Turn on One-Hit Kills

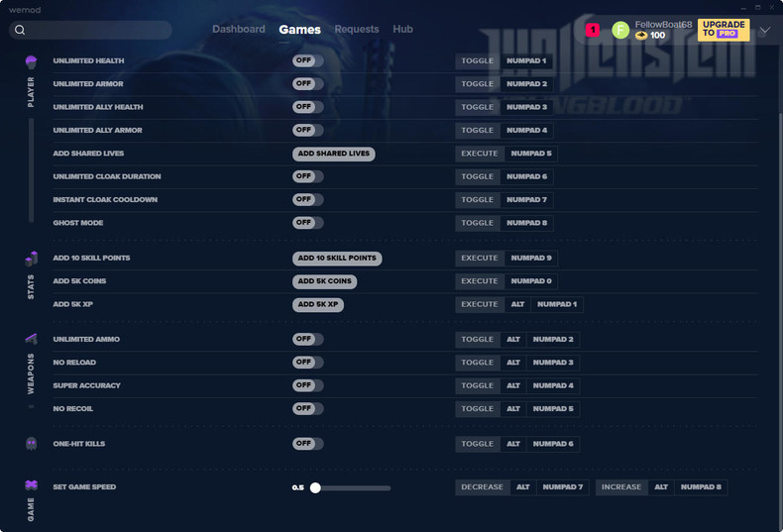(307, 444)
